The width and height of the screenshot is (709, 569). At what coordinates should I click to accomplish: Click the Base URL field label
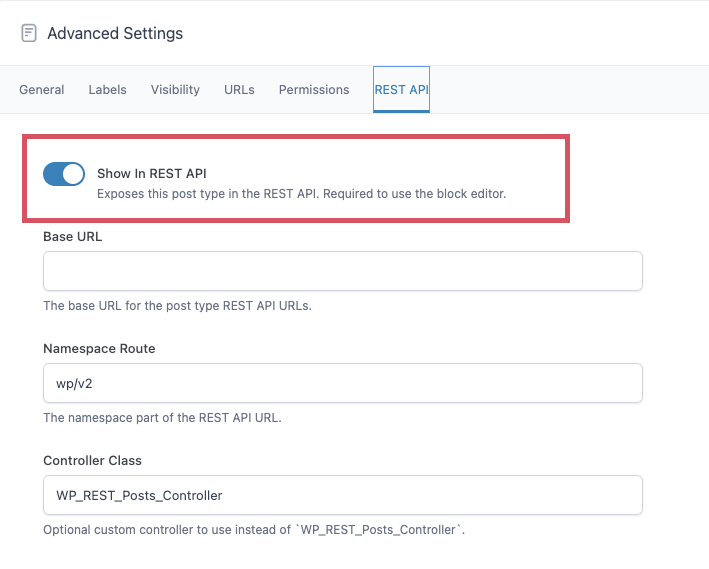pyautogui.click(x=72, y=237)
